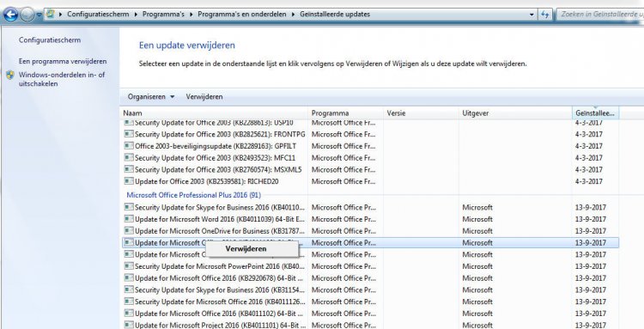Viewport: 644px width, 329px height.
Task: Expand the address bar history dropdown arrow
Action: click(x=532, y=15)
